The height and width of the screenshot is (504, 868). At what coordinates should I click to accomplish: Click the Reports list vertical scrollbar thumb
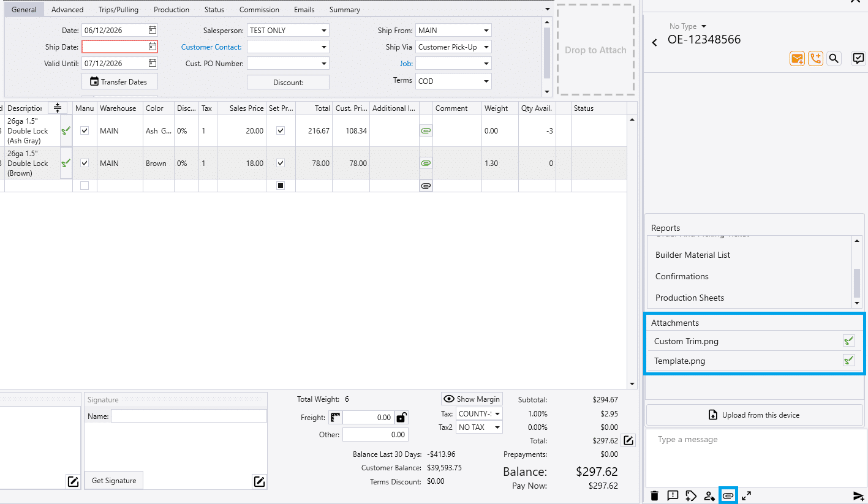pos(857,283)
